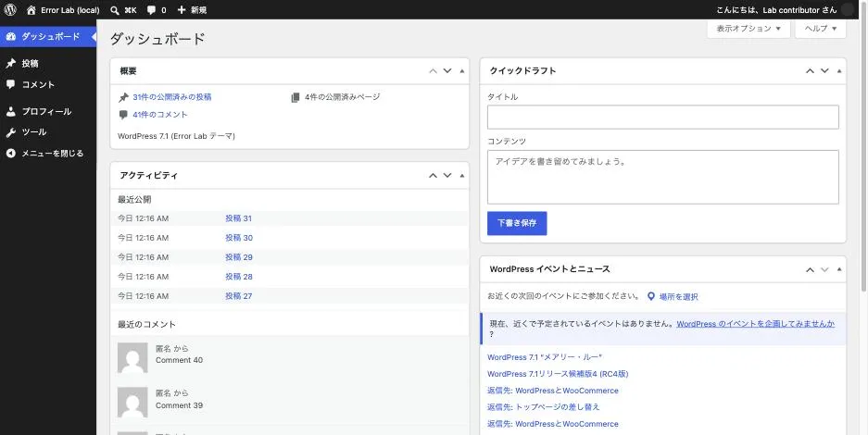Click the WordPress 7.1 (Error Lab テーマ) text
The image size is (868, 435).
[x=177, y=136]
